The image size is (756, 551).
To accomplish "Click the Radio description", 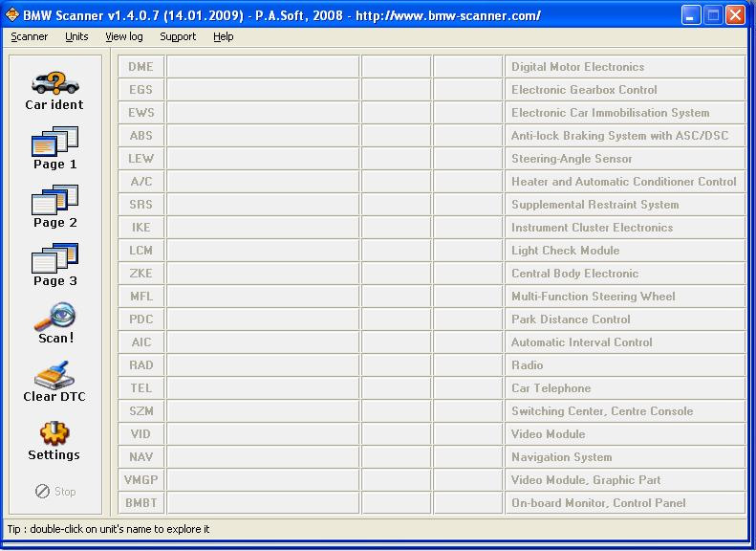I will [527, 365].
